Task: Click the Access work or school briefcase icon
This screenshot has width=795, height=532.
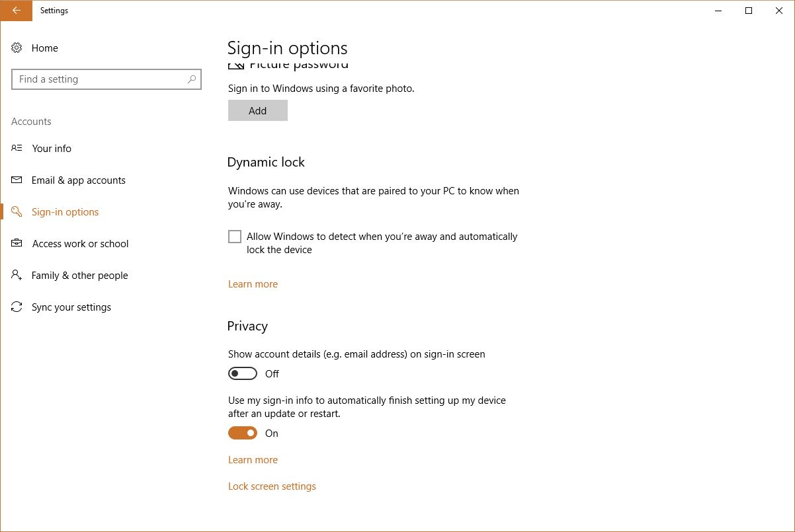Action: pyautogui.click(x=17, y=243)
